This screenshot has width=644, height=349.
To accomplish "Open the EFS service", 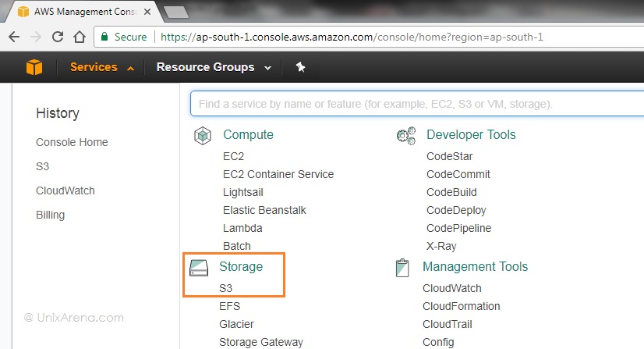I will click(229, 306).
